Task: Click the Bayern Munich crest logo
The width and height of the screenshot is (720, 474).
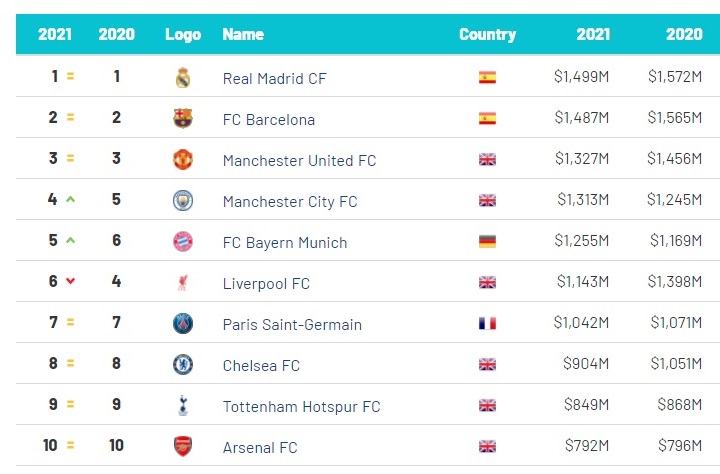Action: (x=183, y=242)
